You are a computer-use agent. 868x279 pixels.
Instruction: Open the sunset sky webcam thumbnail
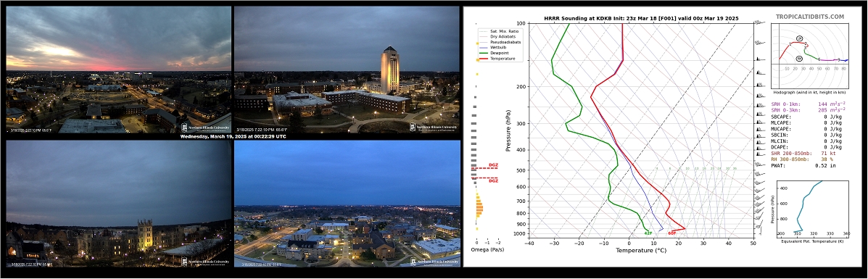click(x=118, y=69)
